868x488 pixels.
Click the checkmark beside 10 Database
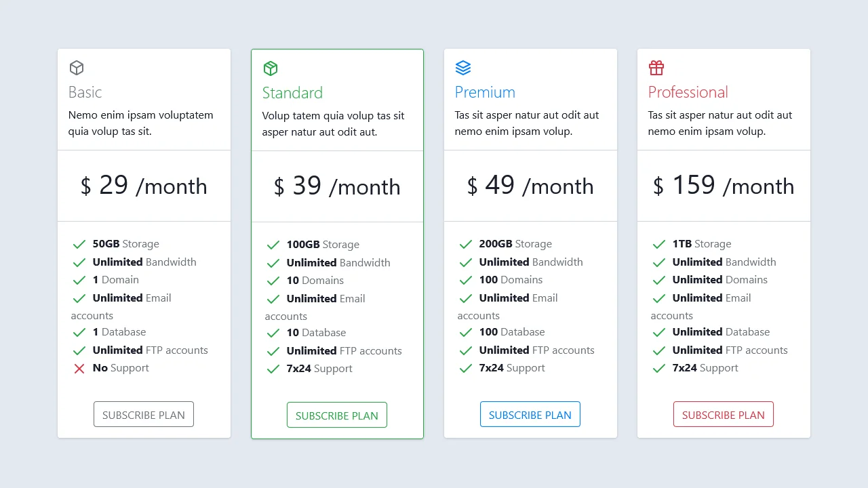point(273,333)
